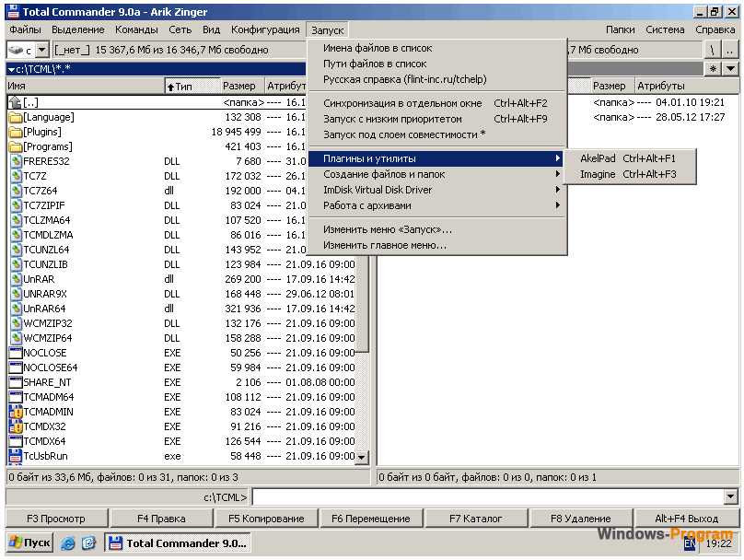This screenshot has height=560, width=744.
Task: Open the Справка menu
Action: click(715, 29)
